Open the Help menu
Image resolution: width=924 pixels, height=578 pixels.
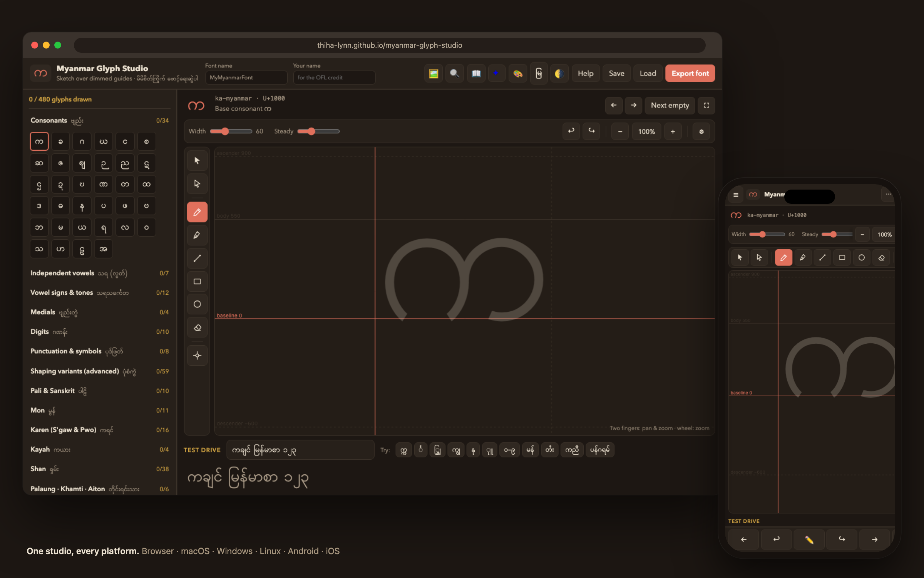pyautogui.click(x=585, y=73)
